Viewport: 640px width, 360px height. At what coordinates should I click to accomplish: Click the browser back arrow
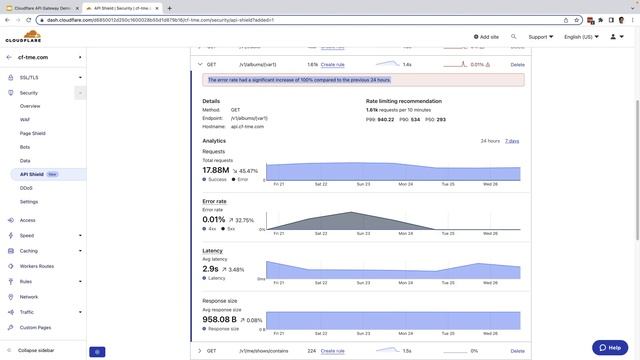(7, 20)
